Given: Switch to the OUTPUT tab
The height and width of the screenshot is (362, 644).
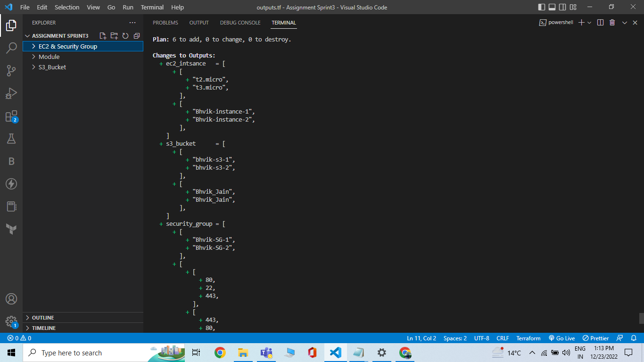Looking at the screenshot, I should tap(198, 22).
